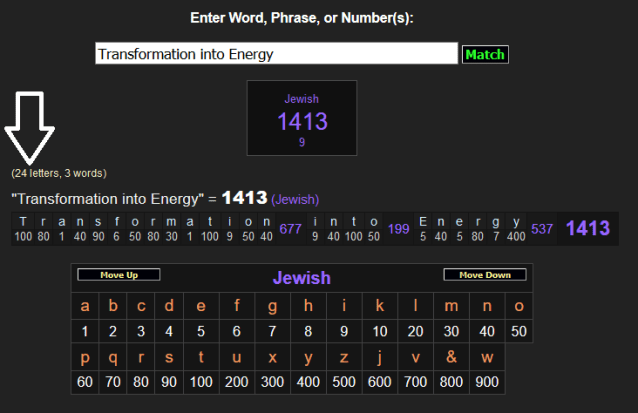Click the white down arrow graphic
Screen dimensions: 638x413
pos(30,127)
